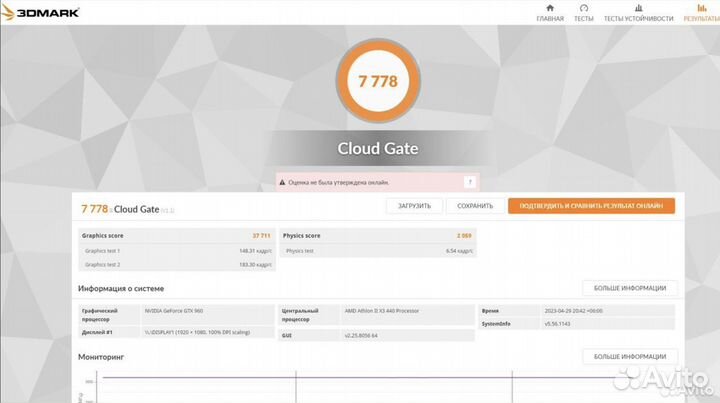Click the warning triangle icon

(x=282, y=183)
